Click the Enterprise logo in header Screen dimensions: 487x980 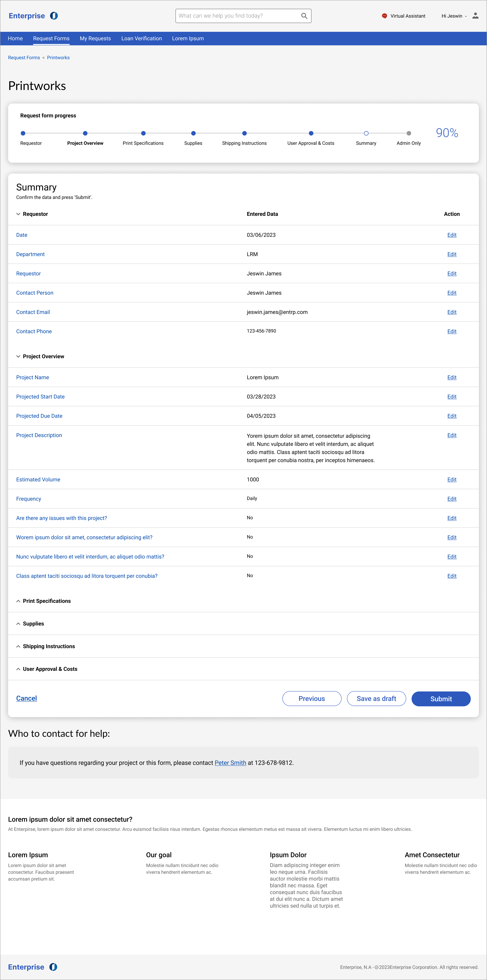(33, 16)
